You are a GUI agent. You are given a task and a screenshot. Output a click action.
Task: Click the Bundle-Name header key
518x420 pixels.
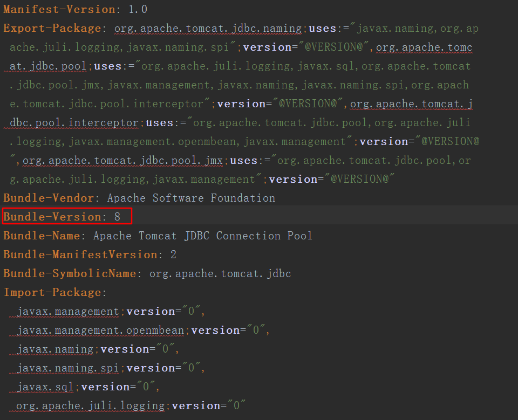[x=42, y=236]
